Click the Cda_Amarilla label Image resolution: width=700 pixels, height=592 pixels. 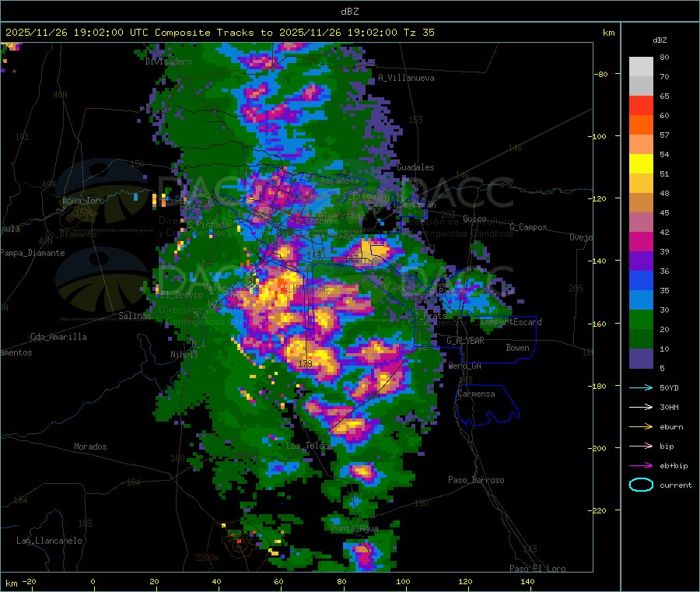click(58, 337)
